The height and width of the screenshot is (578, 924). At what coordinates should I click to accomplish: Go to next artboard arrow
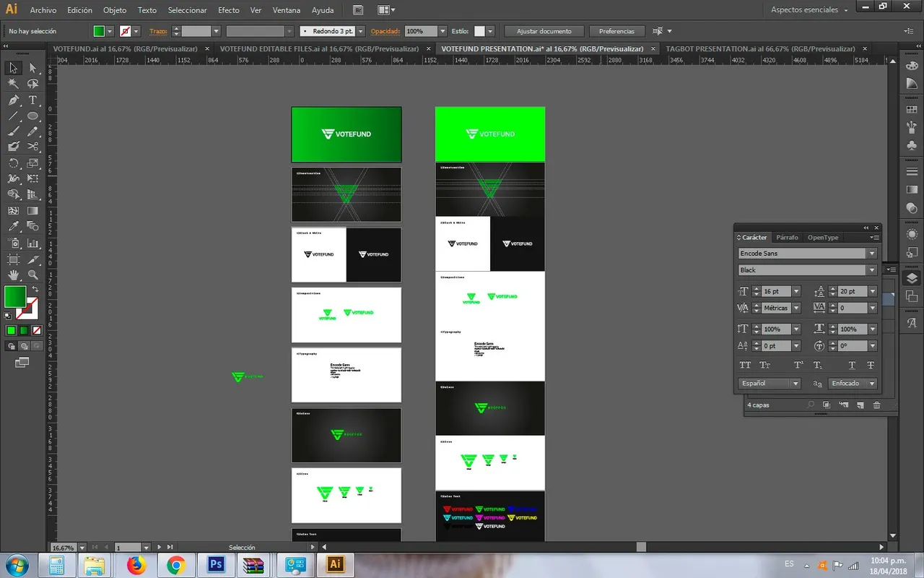point(160,548)
